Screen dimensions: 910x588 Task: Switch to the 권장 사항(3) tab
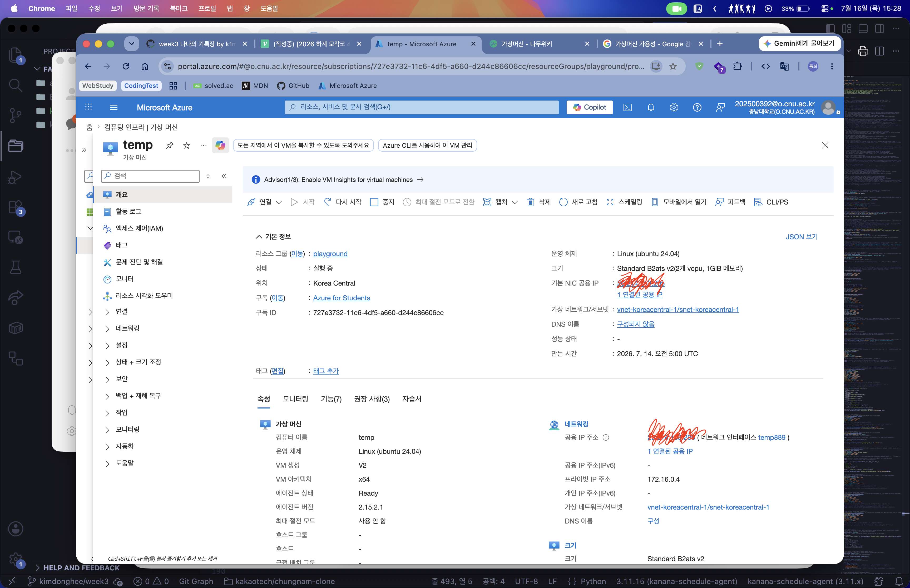(372, 399)
